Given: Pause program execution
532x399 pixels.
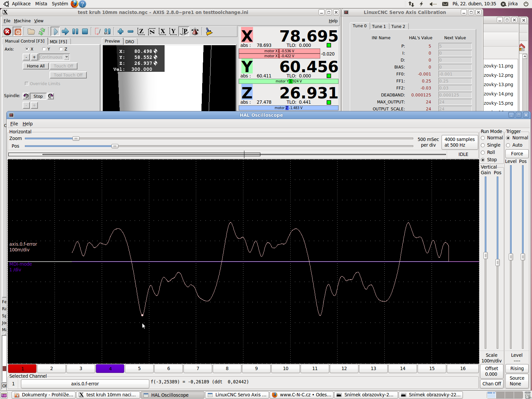Looking at the screenshot, I should coord(75,32).
